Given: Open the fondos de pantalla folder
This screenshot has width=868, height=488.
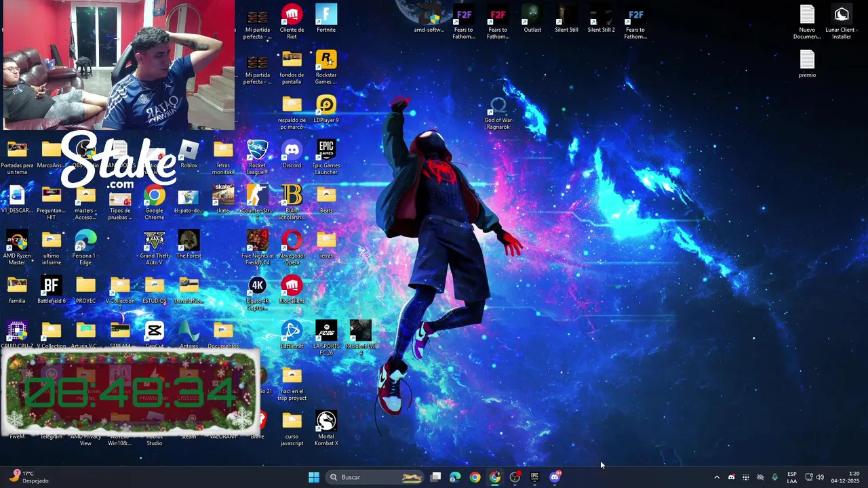Looking at the screenshot, I should pos(292,66).
